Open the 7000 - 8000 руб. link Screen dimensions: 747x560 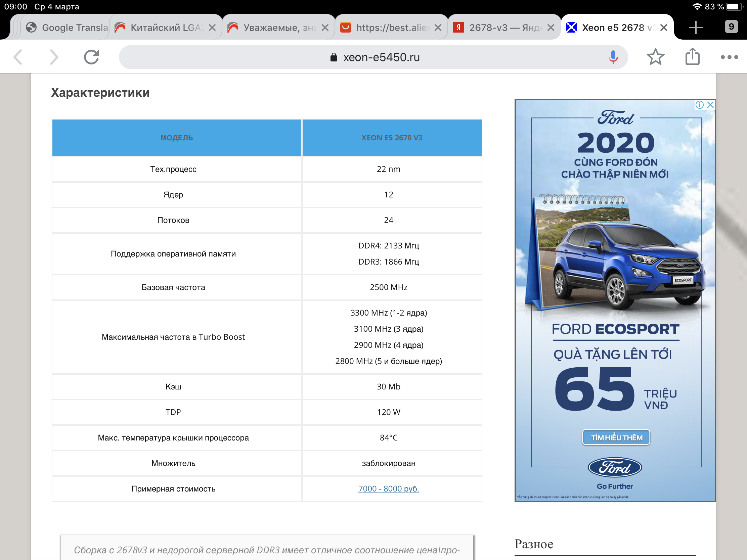[388, 488]
